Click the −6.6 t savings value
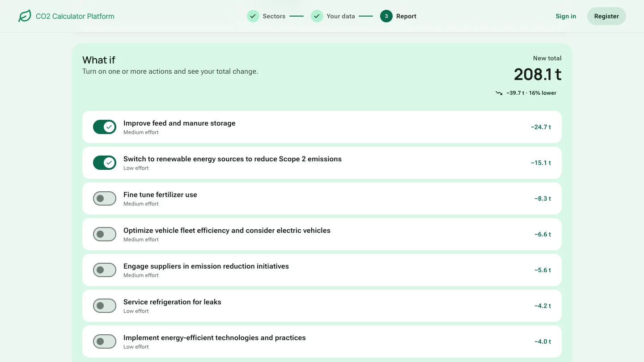Screen dimensions: 644x362 point(542,234)
